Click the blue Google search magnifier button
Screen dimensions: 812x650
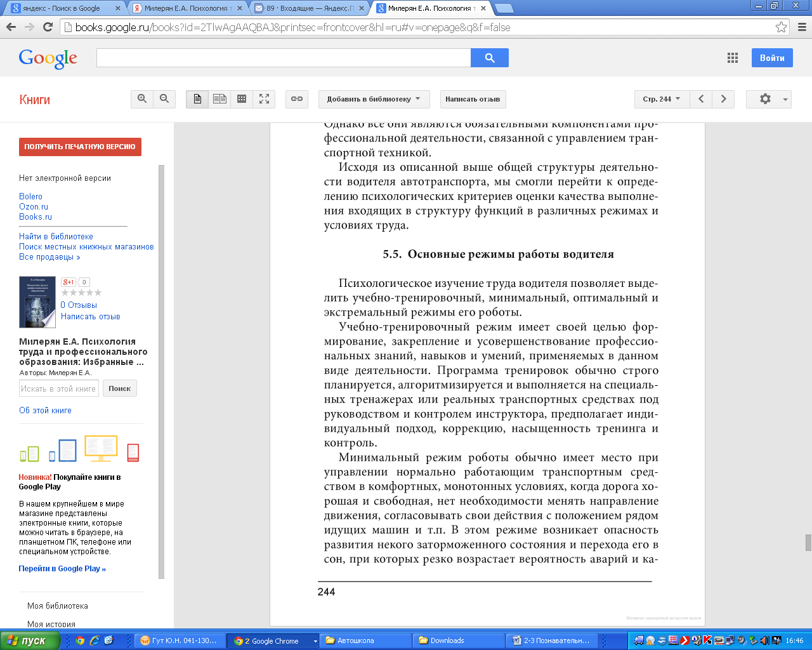[x=490, y=58]
